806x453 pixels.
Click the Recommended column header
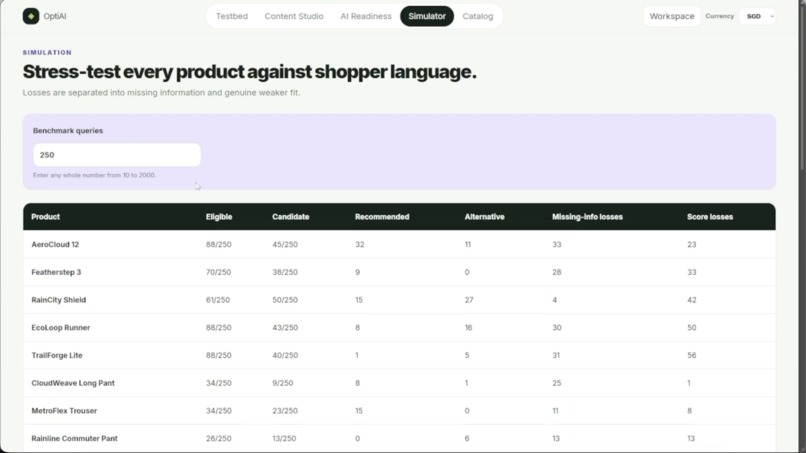click(382, 216)
